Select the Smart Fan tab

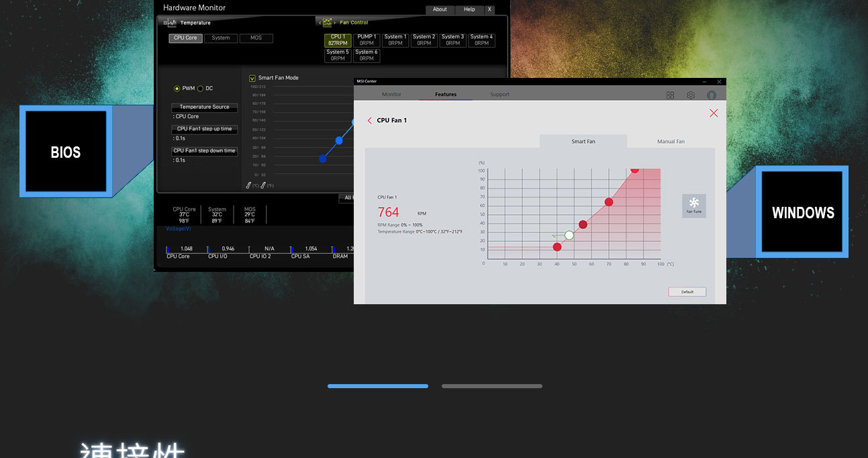point(583,141)
